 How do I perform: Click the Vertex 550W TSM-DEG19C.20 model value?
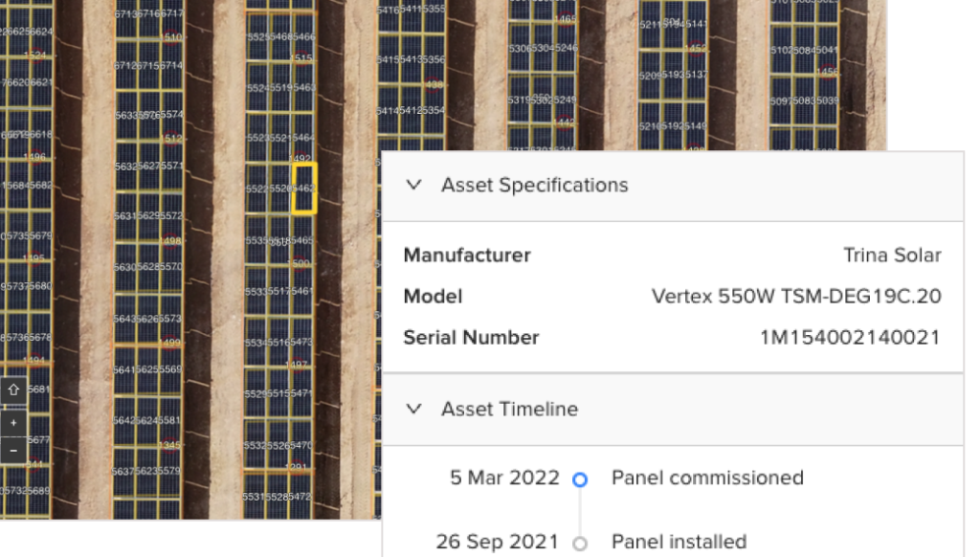(796, 297)
